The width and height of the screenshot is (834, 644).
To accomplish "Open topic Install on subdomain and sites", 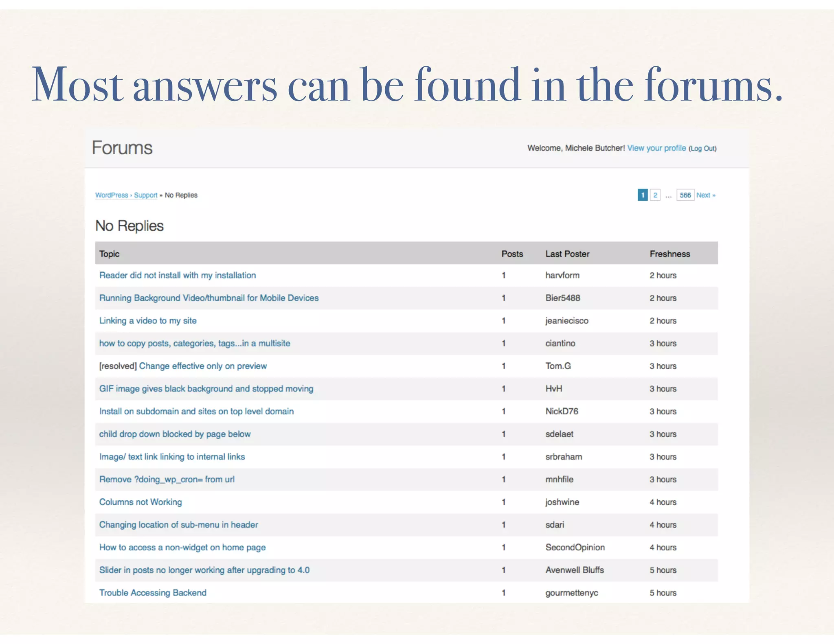I will (x=196, y=412).
